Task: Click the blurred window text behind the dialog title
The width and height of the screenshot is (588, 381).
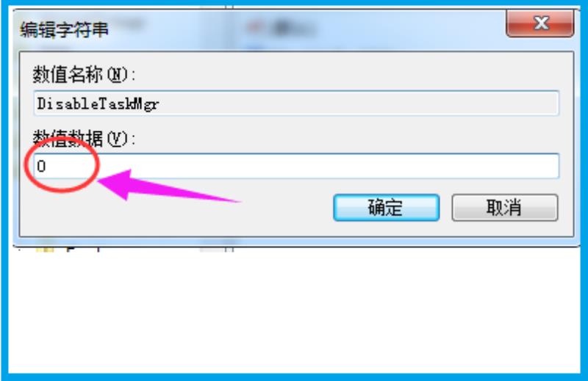Action: [x=296, y=28]
